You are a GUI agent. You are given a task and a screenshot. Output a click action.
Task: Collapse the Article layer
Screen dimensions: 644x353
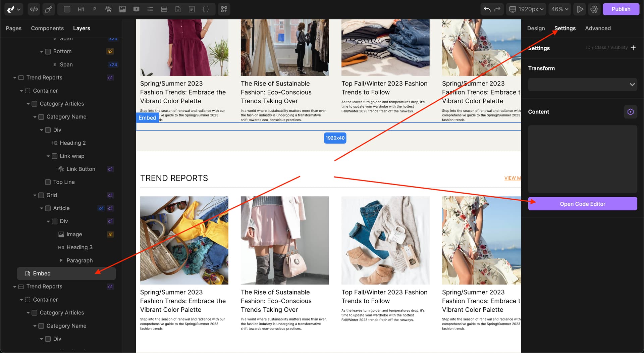tap(42, 208)
